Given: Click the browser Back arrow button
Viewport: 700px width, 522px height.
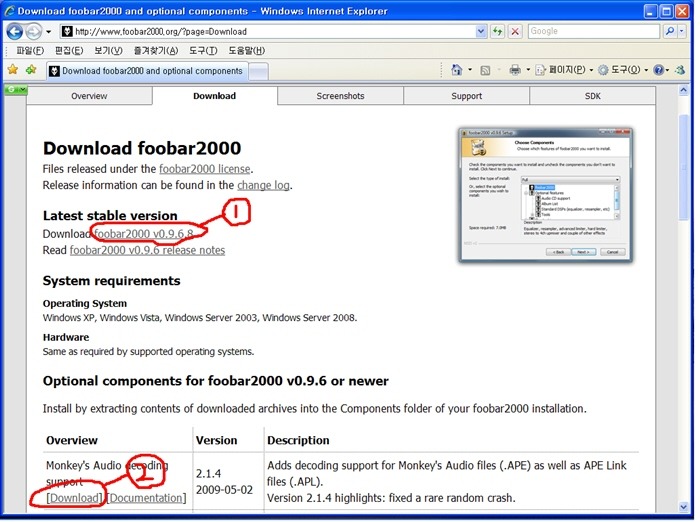Looking at the screenshot, I should click(14, 32).
